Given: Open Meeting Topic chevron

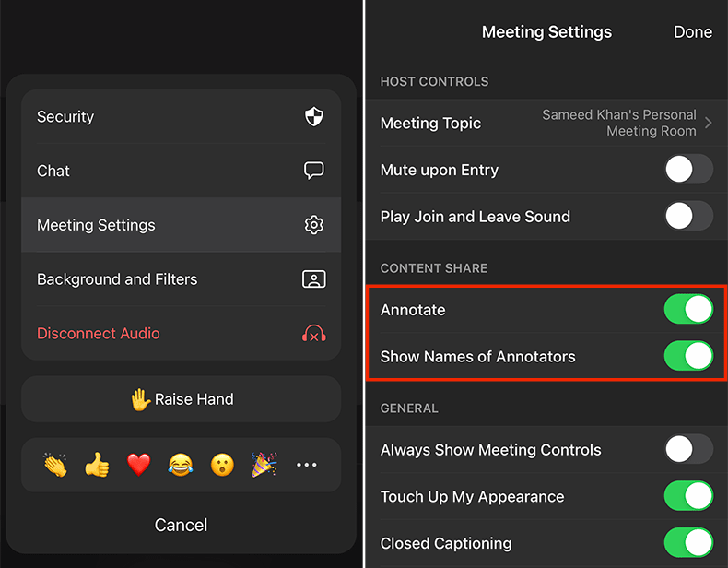Looking at the screenshot, I should pos(708,123).
